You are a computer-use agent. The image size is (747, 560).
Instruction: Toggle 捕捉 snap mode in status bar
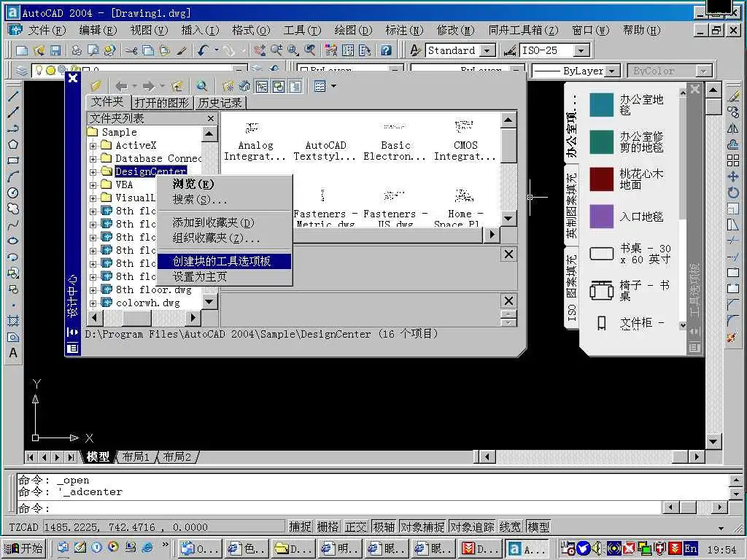click(x=300, y=526)
